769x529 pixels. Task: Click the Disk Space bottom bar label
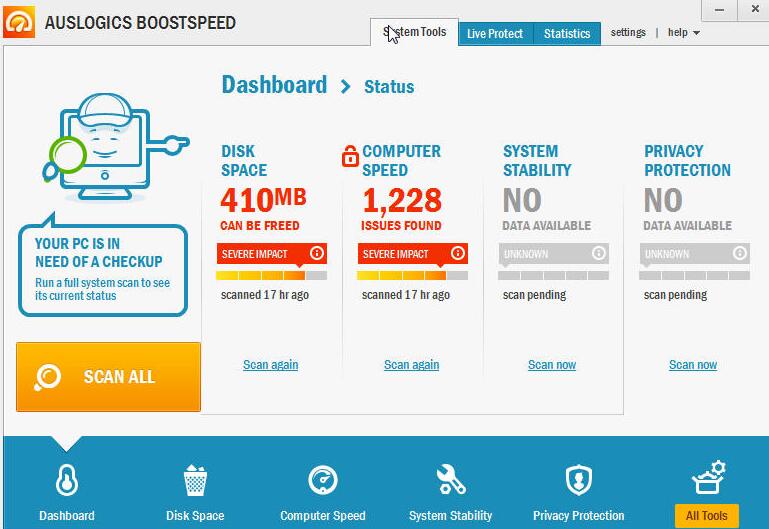(x=195, y=516)
